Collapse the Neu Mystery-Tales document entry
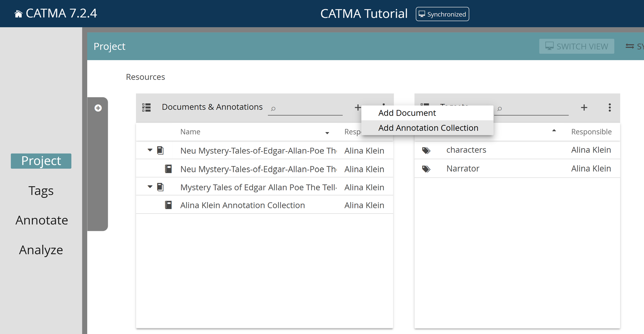Image resolution: width=644 pixels, height=334 pixels. pyautogui.click(x=149, y=150)
